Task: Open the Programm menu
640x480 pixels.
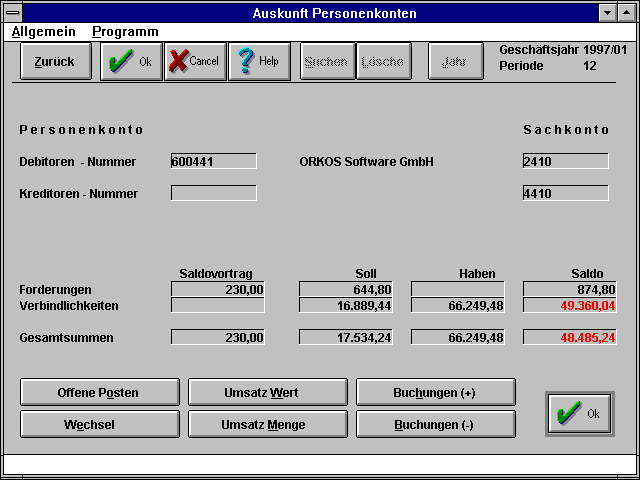Action: [x=125, y=32]
